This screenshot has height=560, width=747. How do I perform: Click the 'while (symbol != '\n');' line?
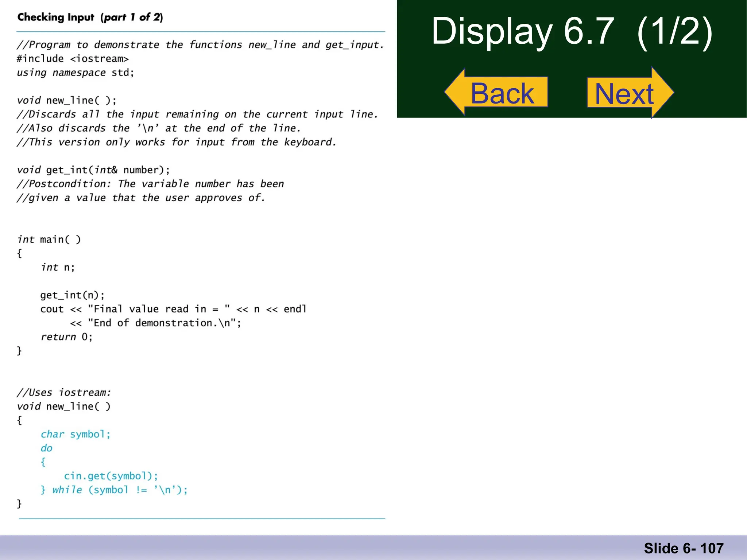click(114, 490)
